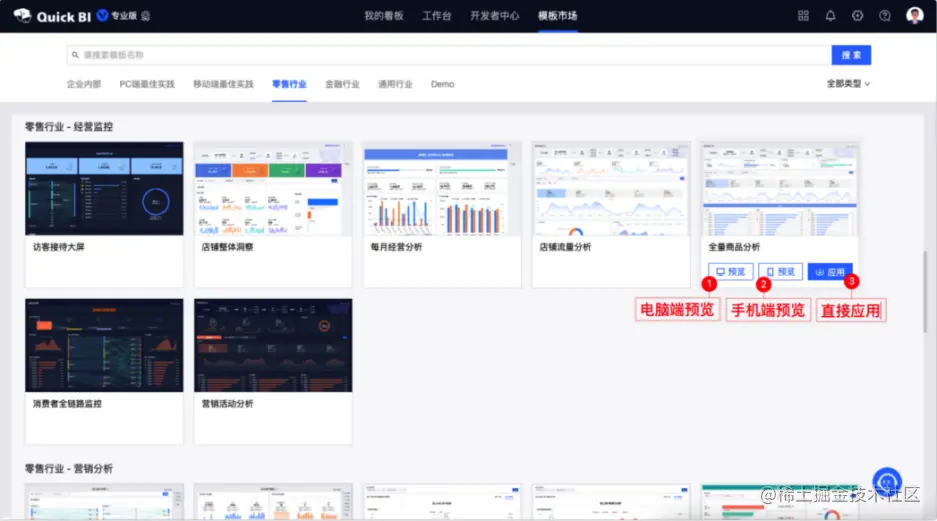
Task: Open the 访客接待大屏 template thumbnail
Action: (104, 188)
